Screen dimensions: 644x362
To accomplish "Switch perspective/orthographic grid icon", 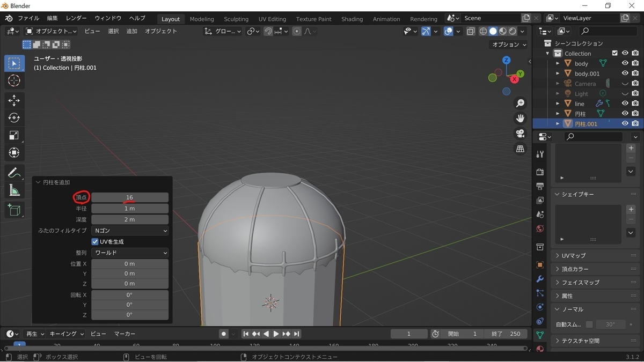I will click(x=520, y=149).
